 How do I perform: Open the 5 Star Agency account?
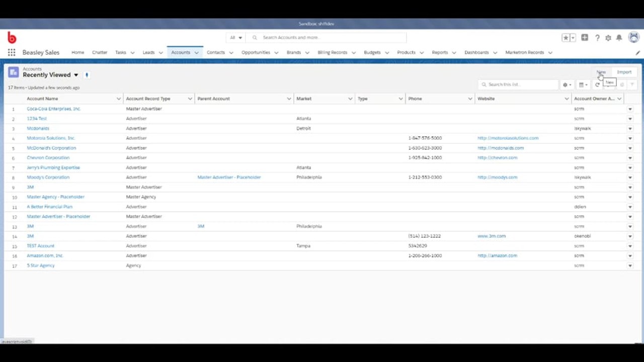(41, 265)
